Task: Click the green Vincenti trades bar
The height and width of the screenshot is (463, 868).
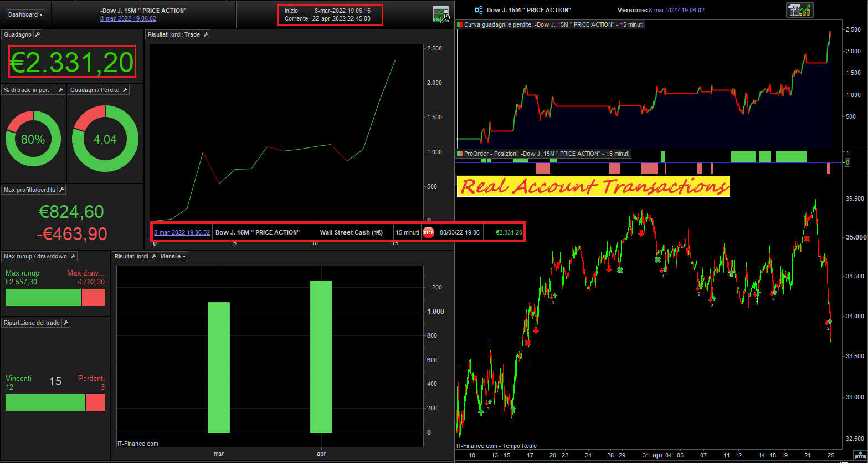Action: 45,403
